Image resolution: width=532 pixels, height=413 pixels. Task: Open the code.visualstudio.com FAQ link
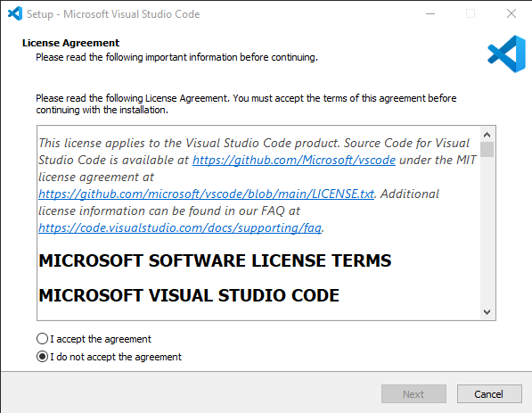[x=180, y=227]
